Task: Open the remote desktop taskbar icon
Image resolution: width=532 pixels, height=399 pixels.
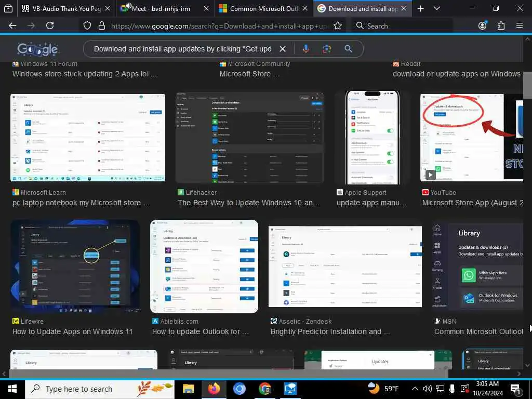Action: pyautogui.click(x=290, y=389)
